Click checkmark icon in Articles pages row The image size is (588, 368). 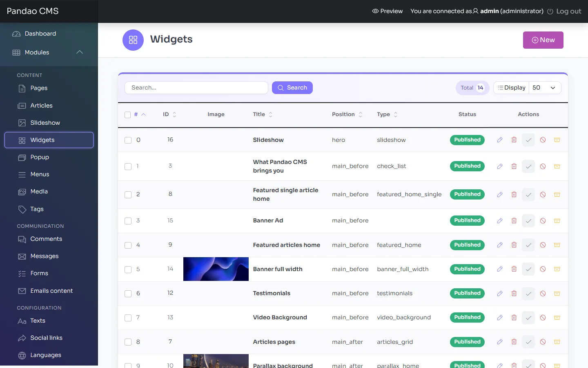(528, 342)
